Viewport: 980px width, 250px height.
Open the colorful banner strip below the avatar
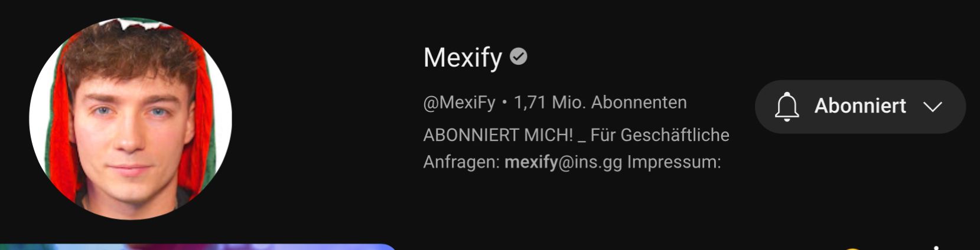198,247
